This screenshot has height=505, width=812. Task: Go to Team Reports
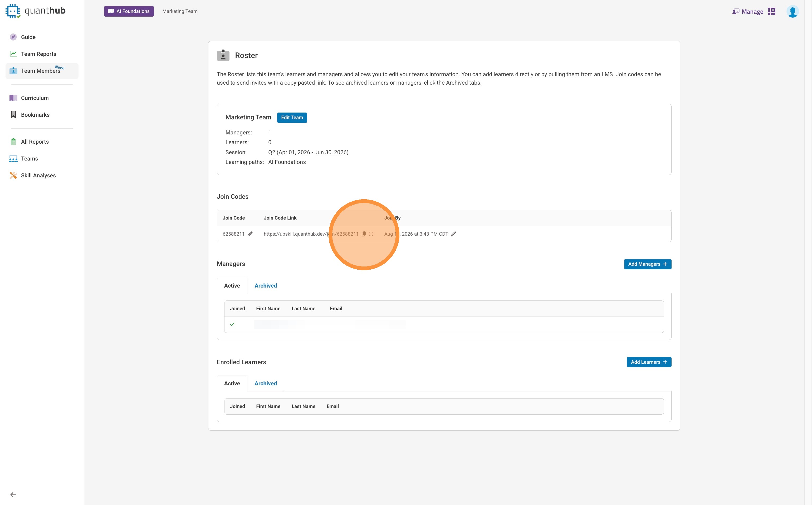click(38, 54)
